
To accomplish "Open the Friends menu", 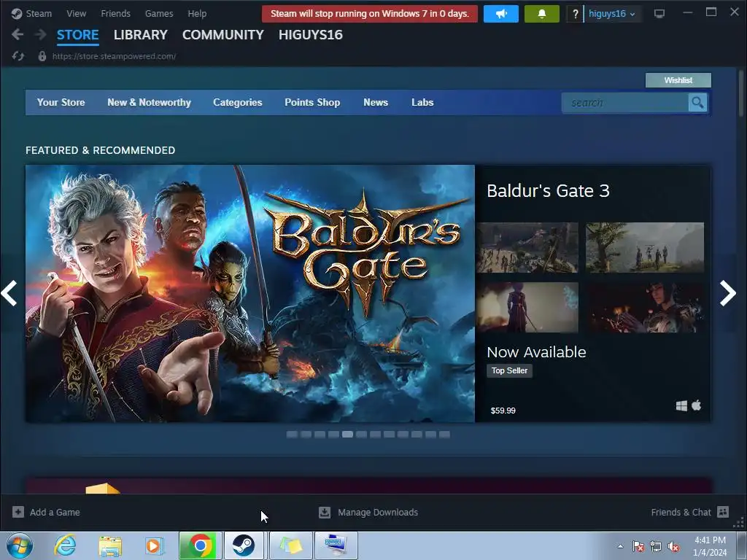I will (115, 13).
